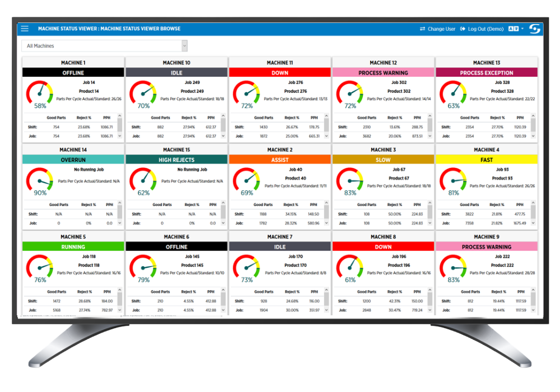Click the Log Out door icon
This screenshot has height=392, width=560.
coord(462,29)
